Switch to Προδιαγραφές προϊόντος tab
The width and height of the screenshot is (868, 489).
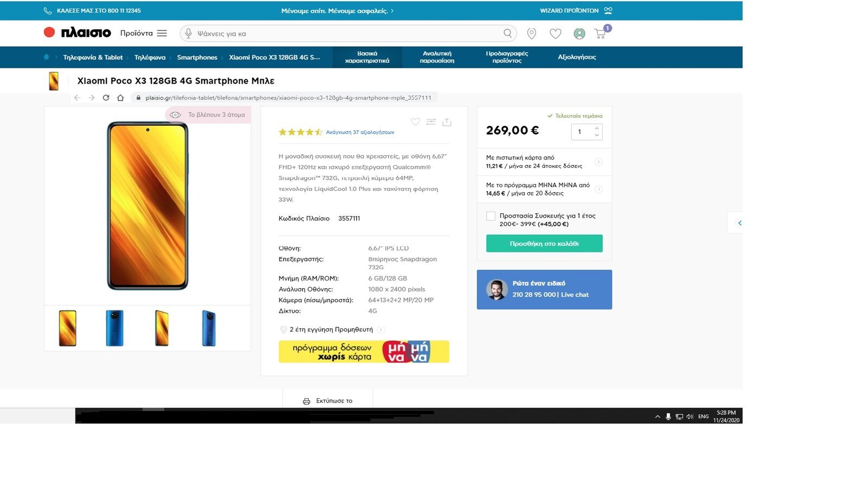(507, 57)
